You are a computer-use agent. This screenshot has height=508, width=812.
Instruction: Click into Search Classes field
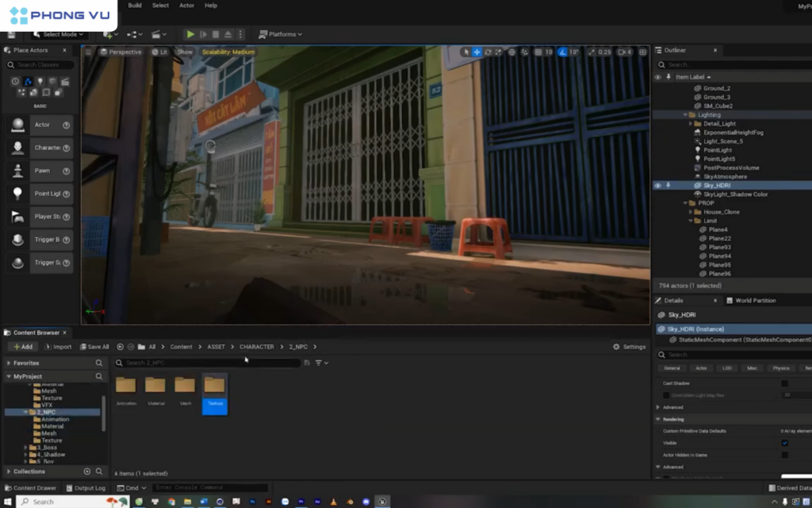click(40, 65)
